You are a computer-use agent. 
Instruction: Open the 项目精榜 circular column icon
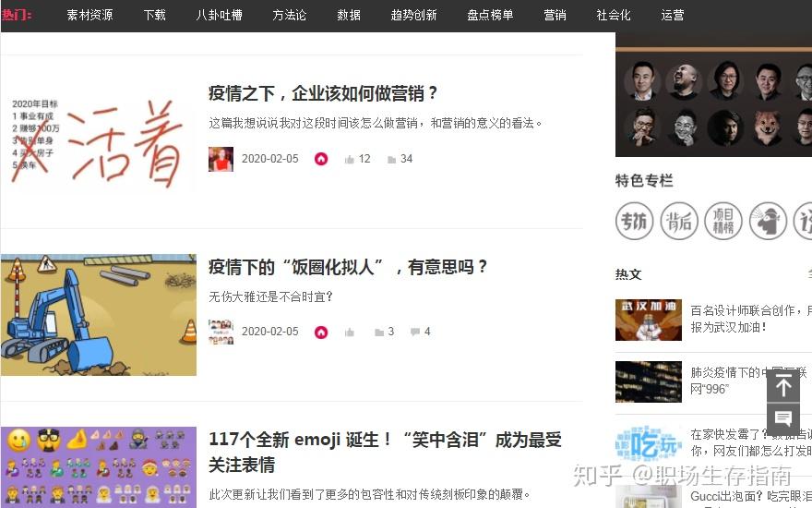coord(723,221)
